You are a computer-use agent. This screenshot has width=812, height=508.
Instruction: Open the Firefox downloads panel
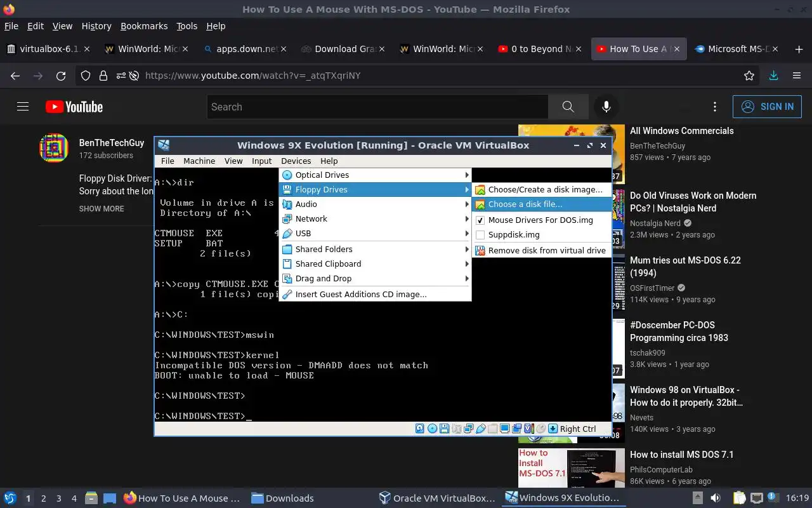coord(773,76)
